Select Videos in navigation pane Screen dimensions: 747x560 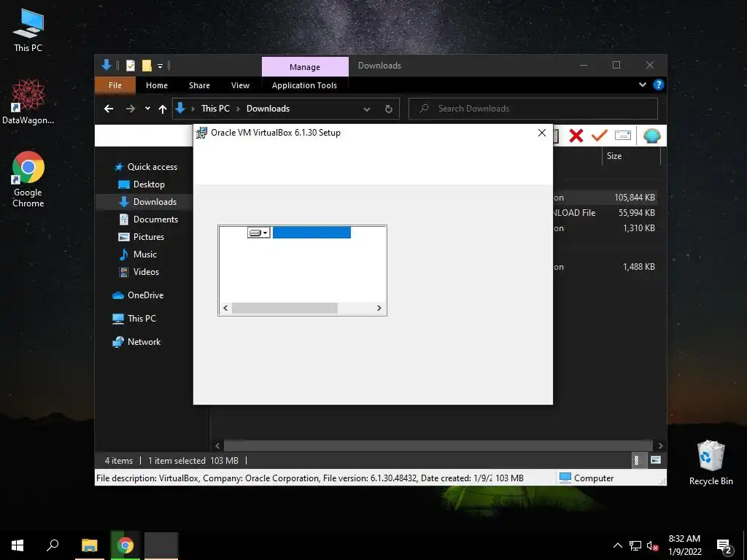[139, 272]
